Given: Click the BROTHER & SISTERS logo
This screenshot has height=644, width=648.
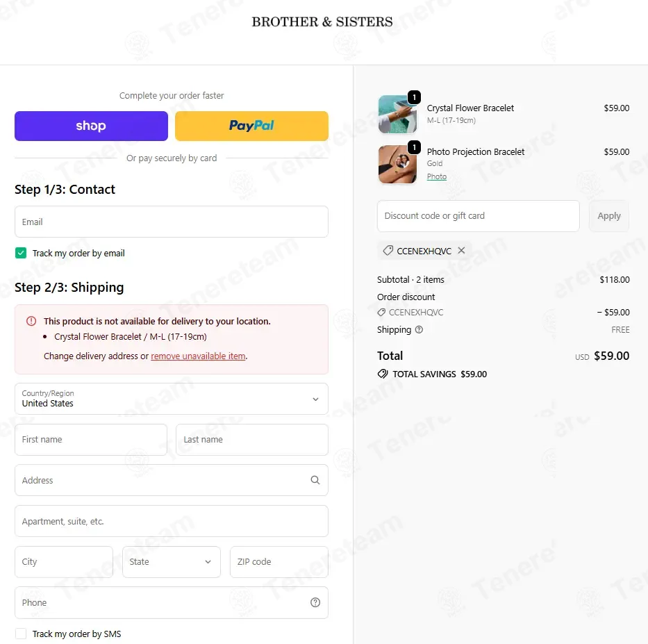Looking at the screenshot, I should pos(322,22).
